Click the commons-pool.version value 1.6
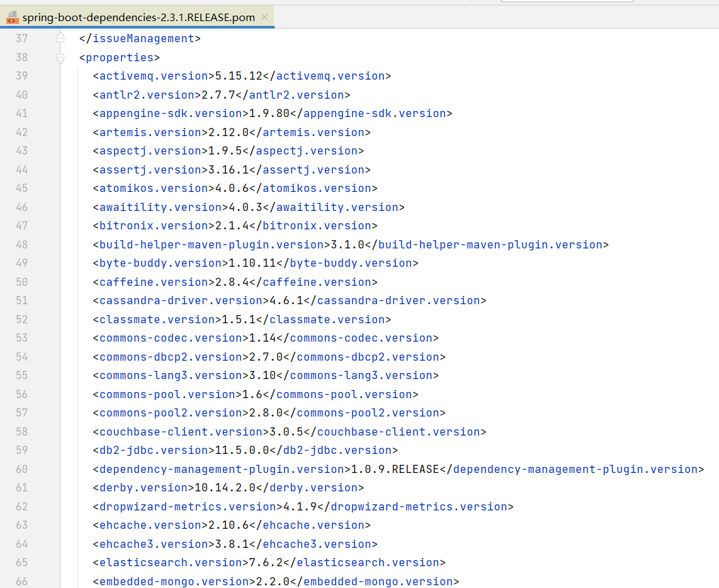The width and height of the screenshot is (719, 588). point(252,395)
